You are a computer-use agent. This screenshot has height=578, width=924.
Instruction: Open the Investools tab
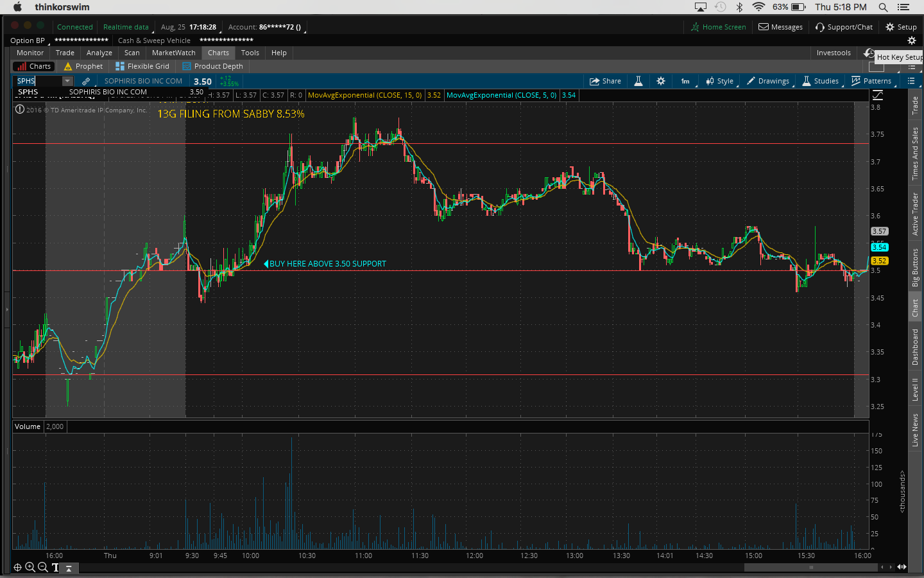point(834,53)
